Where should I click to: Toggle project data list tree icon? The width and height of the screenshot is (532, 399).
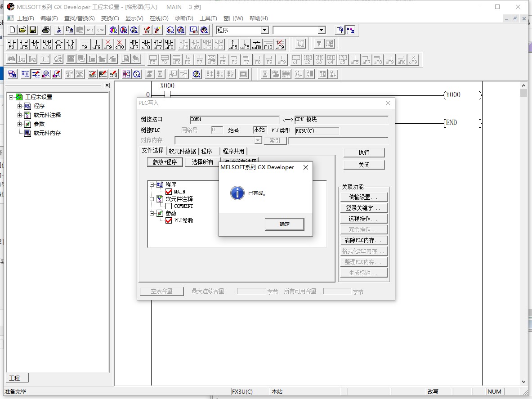[350, 30]
